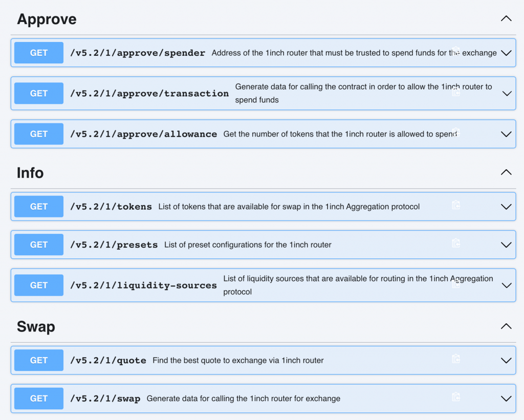Click description 'Generate data for calling the contract'
This screenshot has height=420, width=524.
[364, 93]
